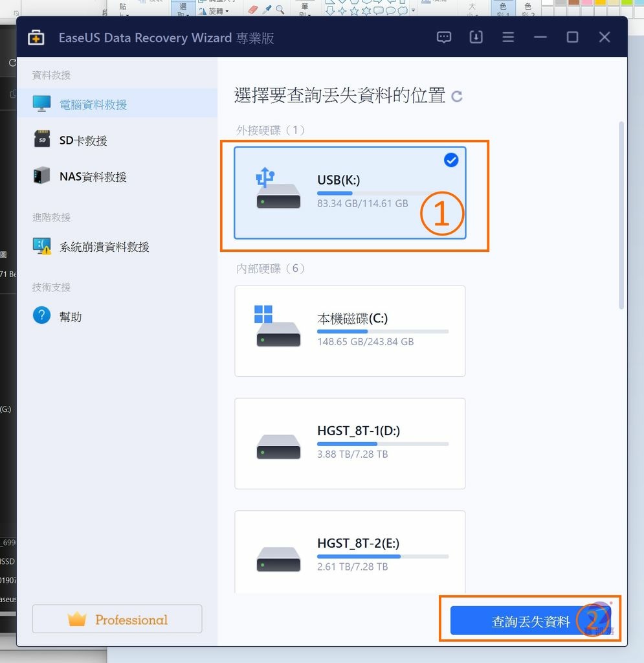Click the blue monitor icon for 電腦資料救援
Image resolution: width=644 pixels, height=663 pixels.
click(41, 104)
